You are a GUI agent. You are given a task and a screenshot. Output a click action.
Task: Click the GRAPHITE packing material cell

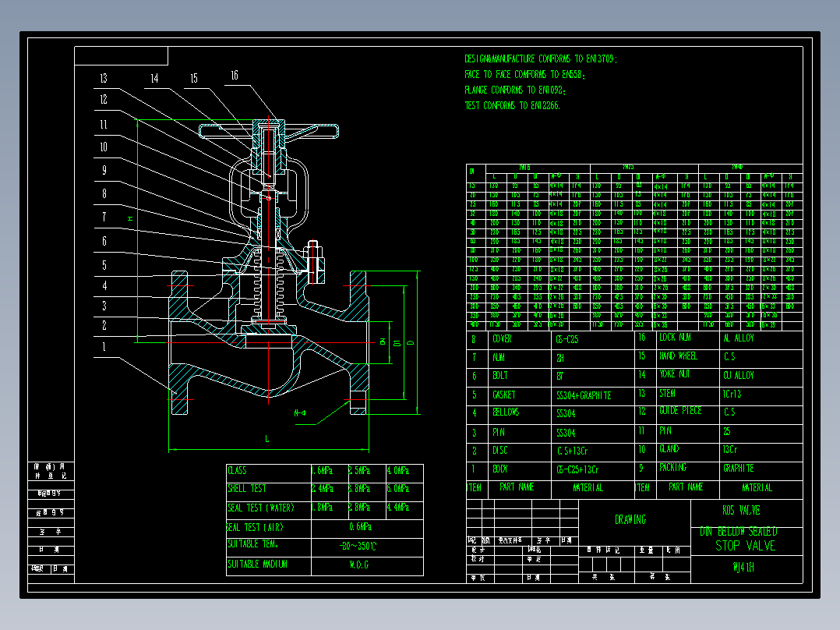coord(738,469)
